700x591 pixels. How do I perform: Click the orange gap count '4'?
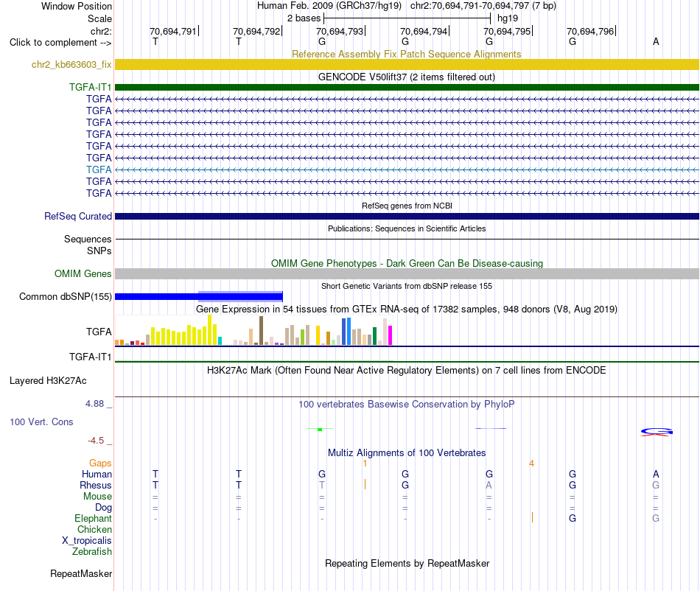(x=531, y=464)
